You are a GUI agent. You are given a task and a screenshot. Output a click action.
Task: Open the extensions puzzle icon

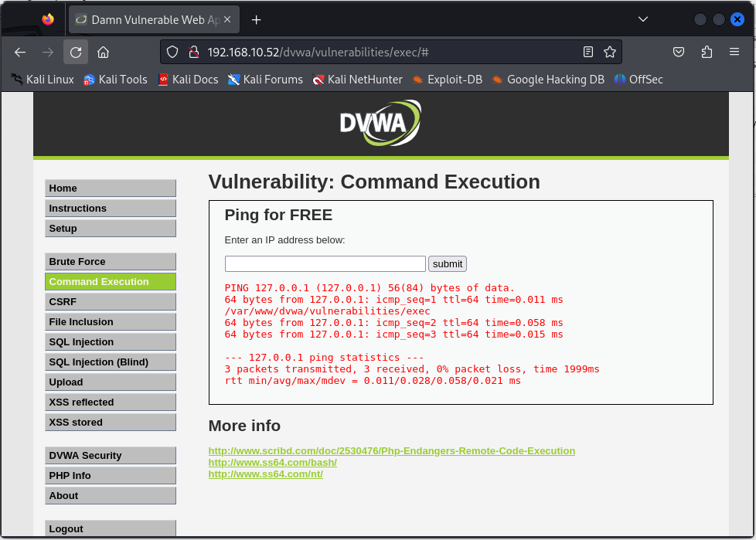coord(707,52)
